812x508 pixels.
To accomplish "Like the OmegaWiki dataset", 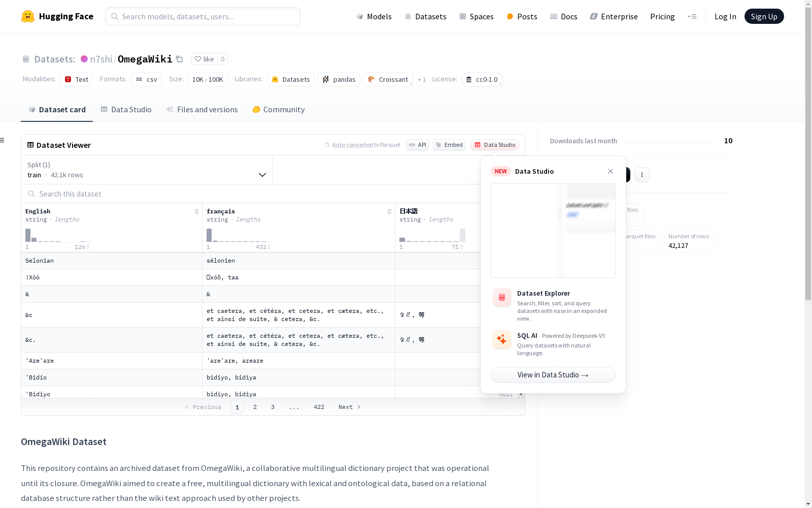I will pyautogui.click(x=204, y=59).
